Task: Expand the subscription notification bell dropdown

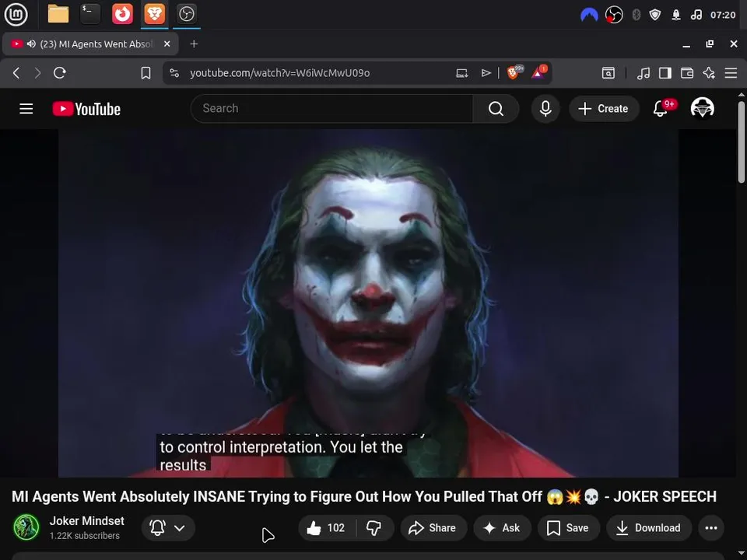Action: (168, 527)
